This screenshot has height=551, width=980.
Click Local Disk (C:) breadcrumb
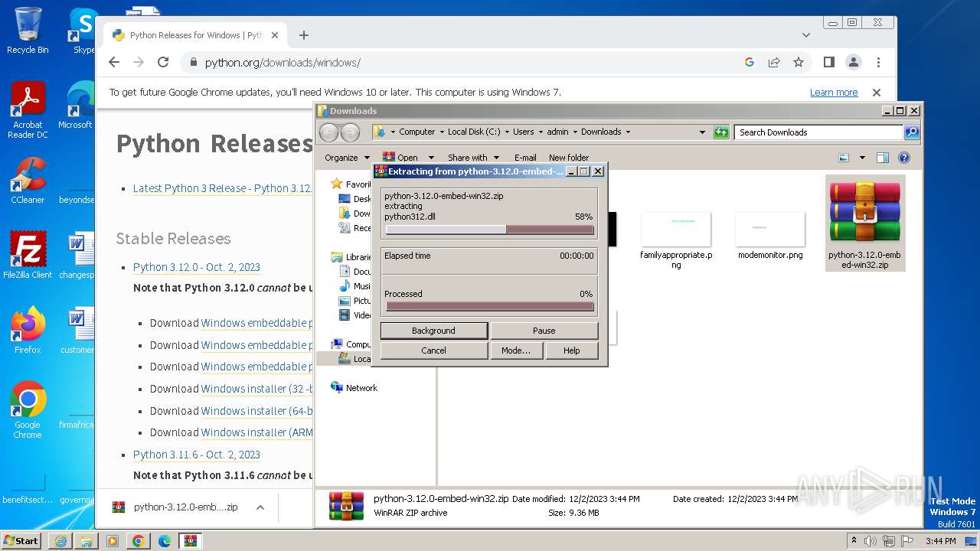(474, 132)
